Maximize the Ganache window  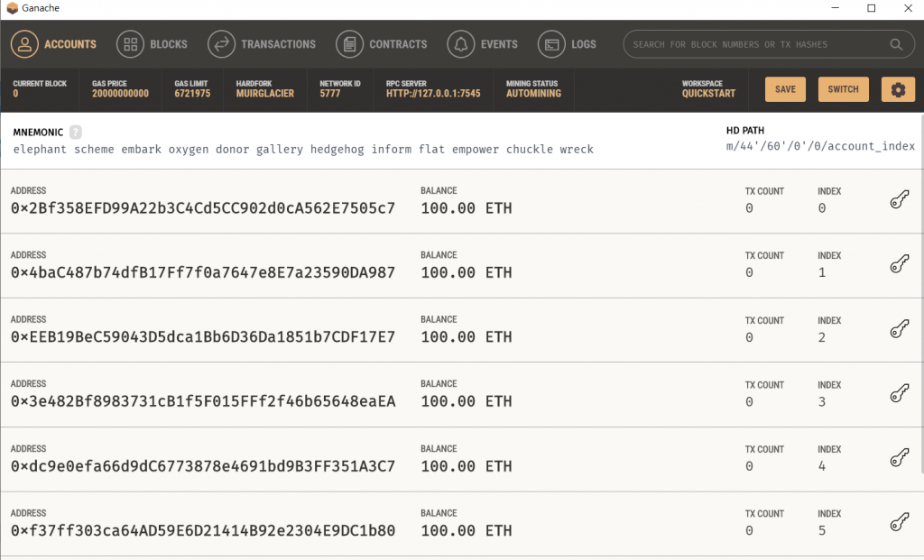(x=872, y=8)
